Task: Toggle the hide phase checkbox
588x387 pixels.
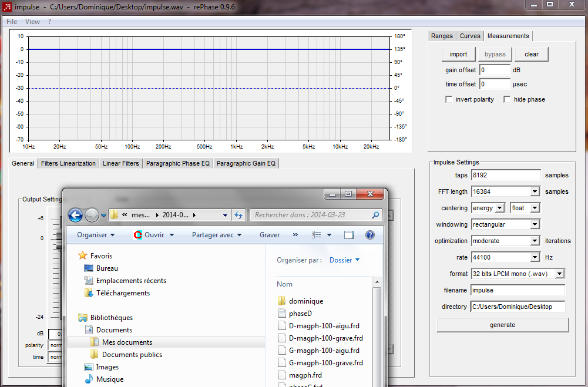Action: coord(507,99)
